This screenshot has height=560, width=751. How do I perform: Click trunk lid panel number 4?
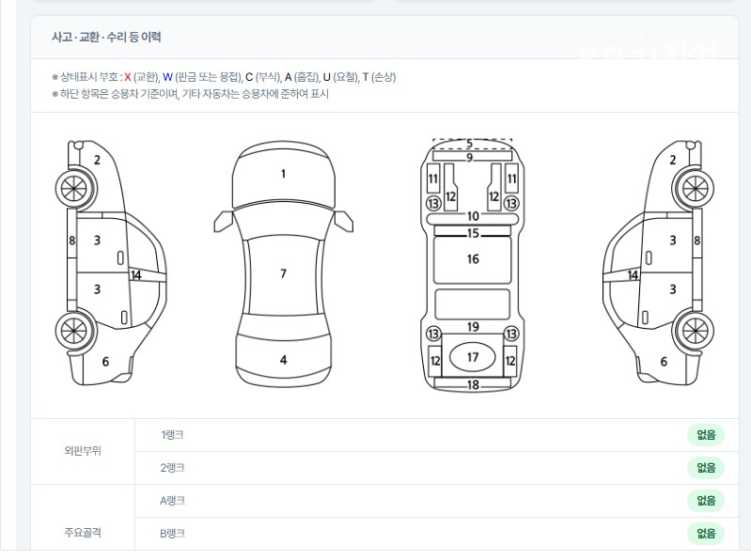pyautogui.click(x=284, y=360)
